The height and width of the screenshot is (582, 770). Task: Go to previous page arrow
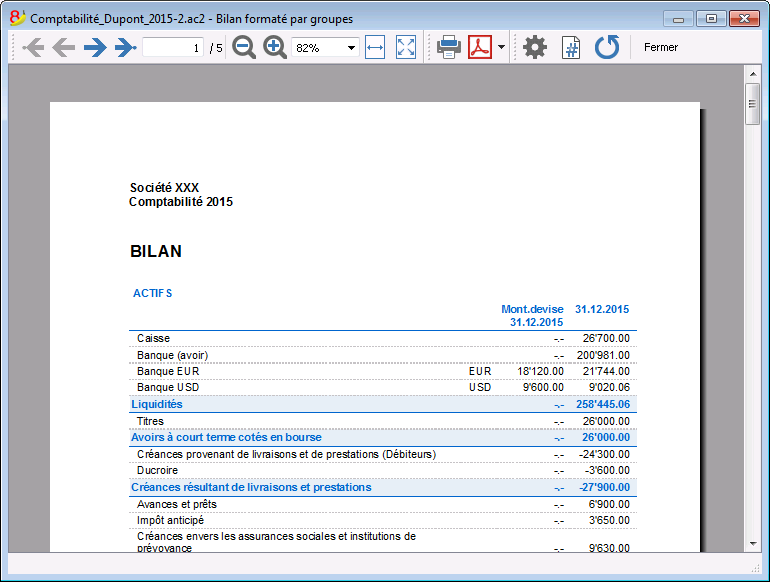[x=63, y=48]
